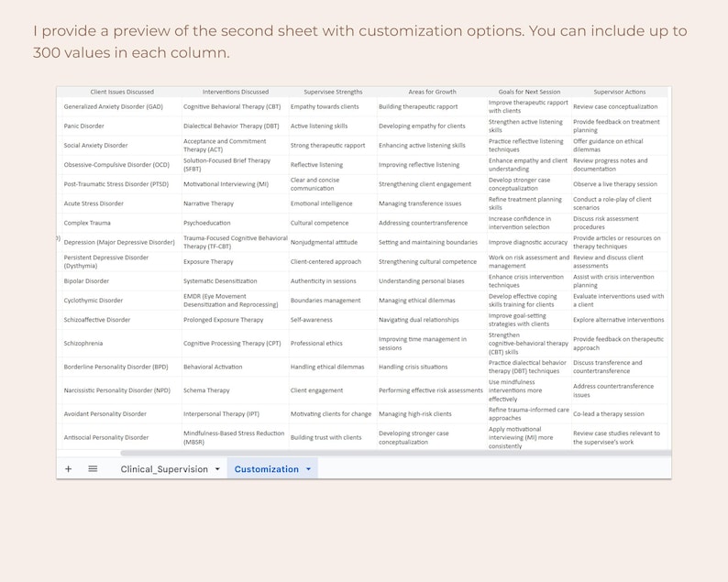Click the add sheet plus icon
728x582 pixels.
pos(68,468)
